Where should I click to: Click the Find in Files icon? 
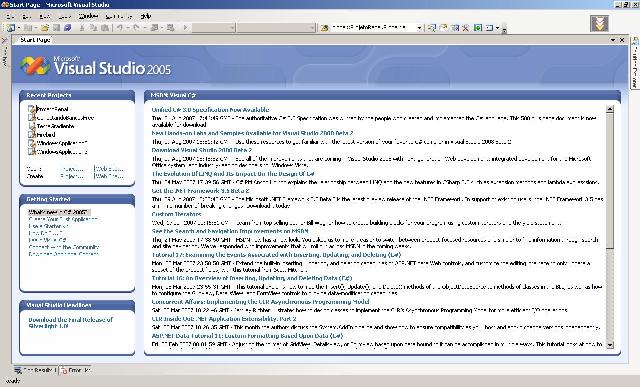coord(325,28)
